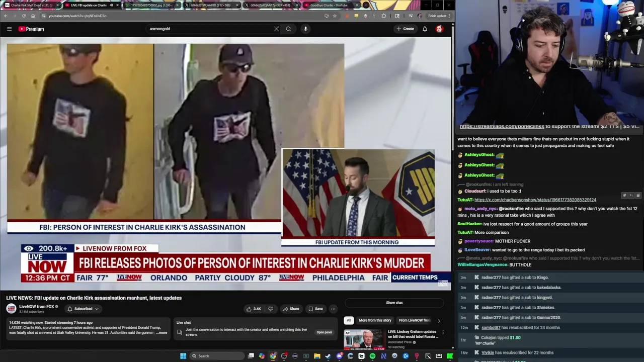Share the FBI update video
Screen dimensions: 644x362
291,309
